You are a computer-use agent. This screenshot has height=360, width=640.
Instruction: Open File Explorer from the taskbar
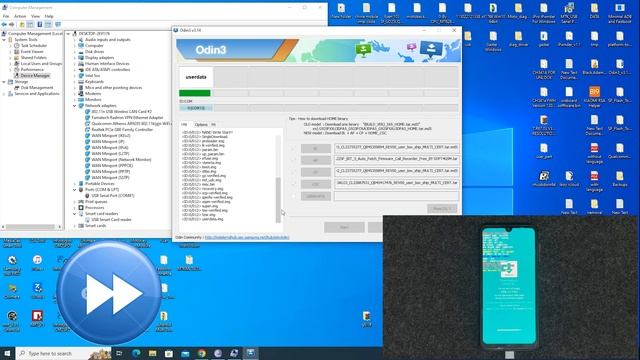coord(152,353)
